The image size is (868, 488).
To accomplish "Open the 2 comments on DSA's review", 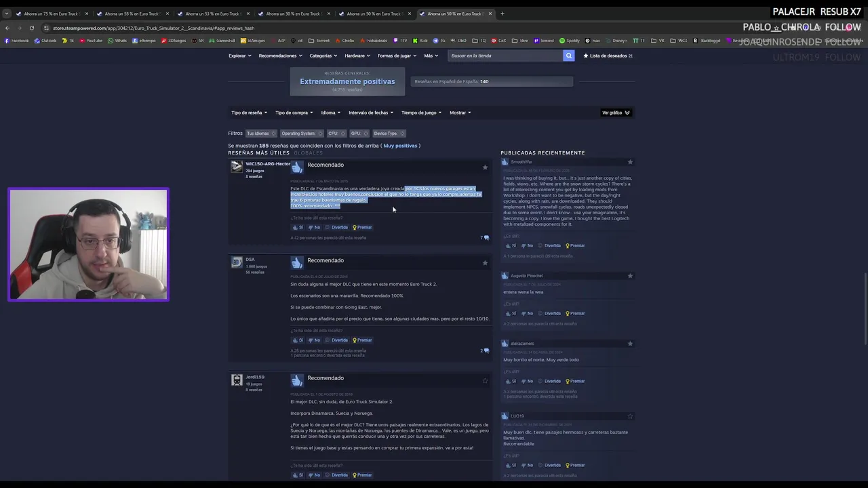I will click(485, 350).
